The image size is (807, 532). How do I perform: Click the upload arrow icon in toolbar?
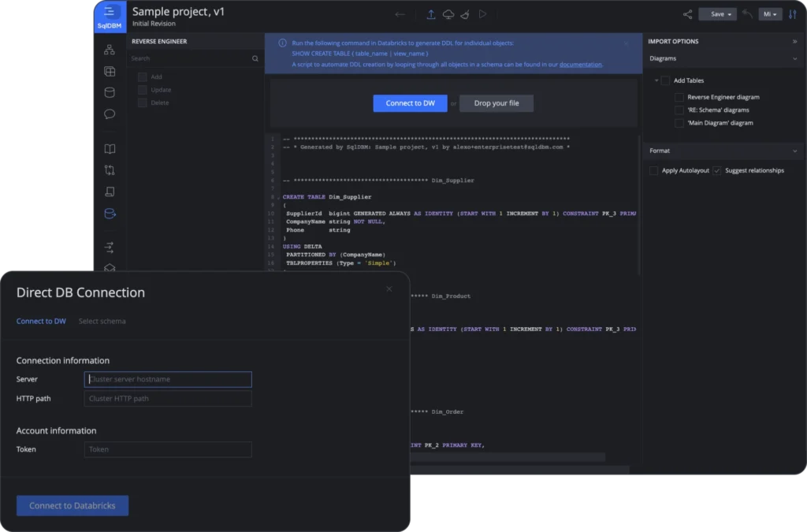431,14
